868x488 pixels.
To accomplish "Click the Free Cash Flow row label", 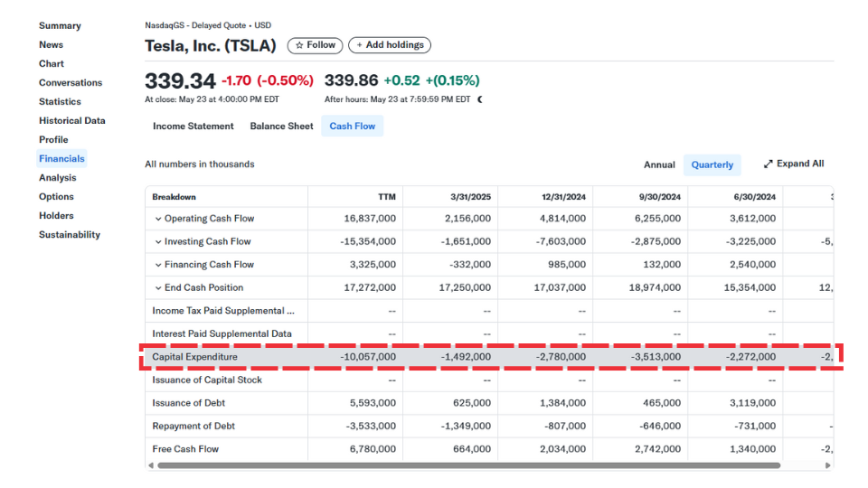I will click(x=185, y=449).
